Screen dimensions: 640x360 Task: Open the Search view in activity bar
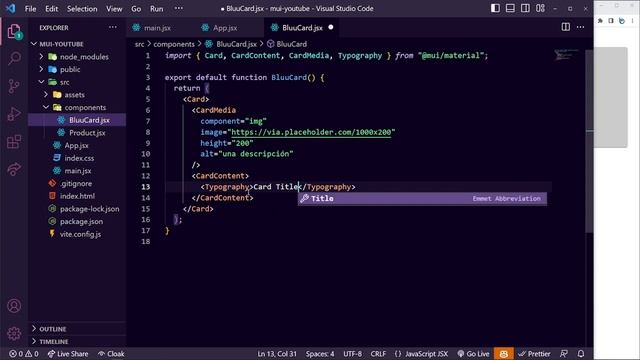tap(14, 58)
